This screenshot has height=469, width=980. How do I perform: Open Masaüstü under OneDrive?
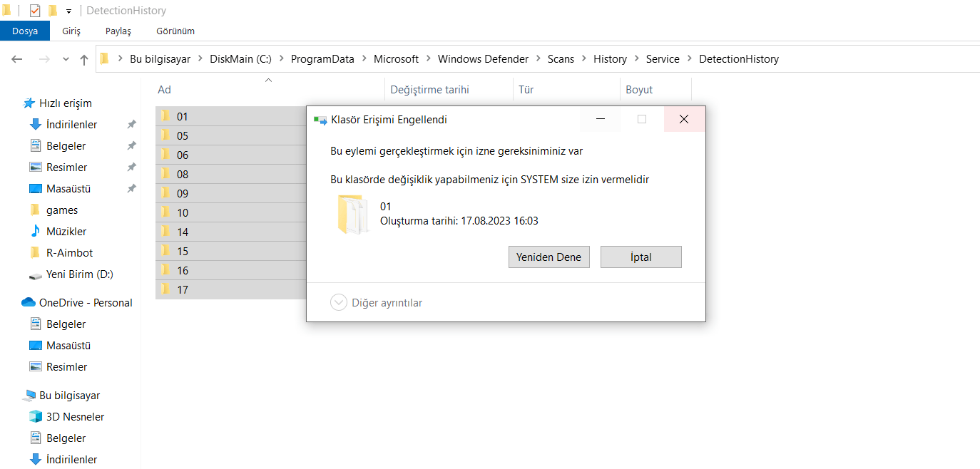tap(68, 346)
